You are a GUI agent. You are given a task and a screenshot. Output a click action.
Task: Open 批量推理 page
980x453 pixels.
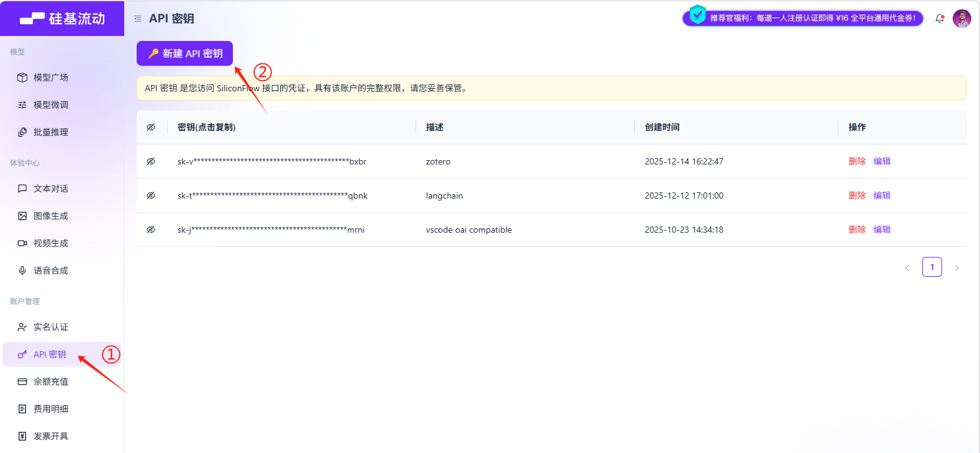click(x=51, y=132)
